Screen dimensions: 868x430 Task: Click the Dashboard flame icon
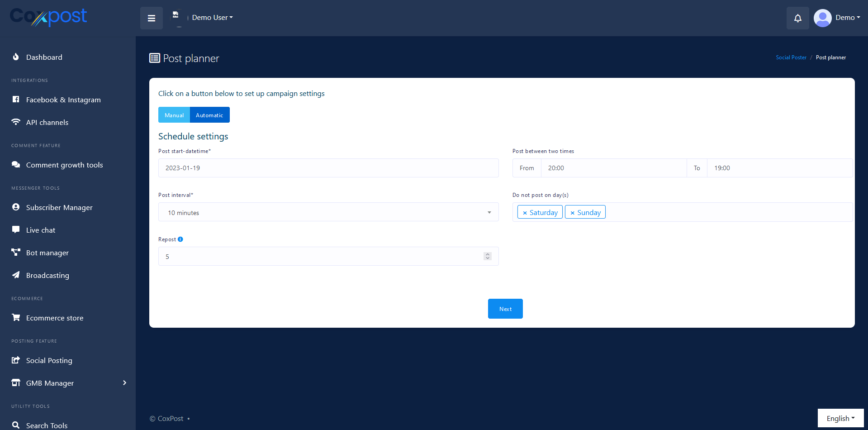point(16,57)
